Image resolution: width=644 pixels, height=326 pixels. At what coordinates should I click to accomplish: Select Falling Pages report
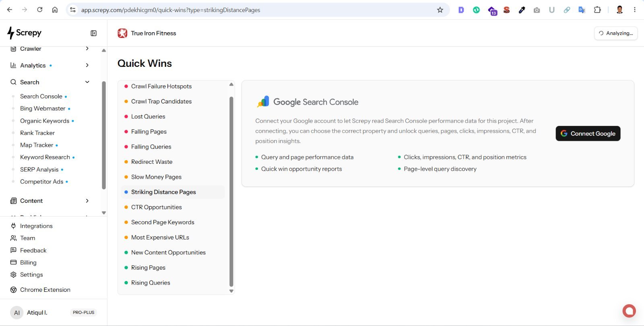point(173,132)
